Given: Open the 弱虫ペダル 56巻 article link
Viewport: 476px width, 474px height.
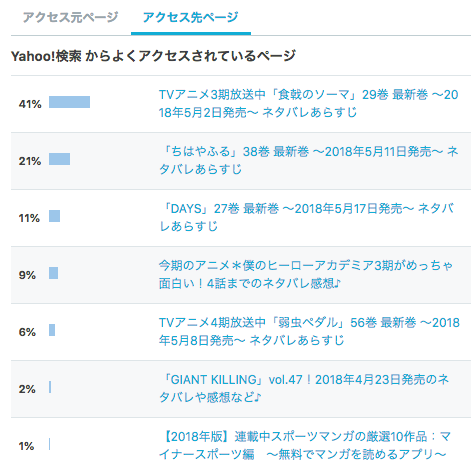Looking at the screenshot, I should (309, 331).
